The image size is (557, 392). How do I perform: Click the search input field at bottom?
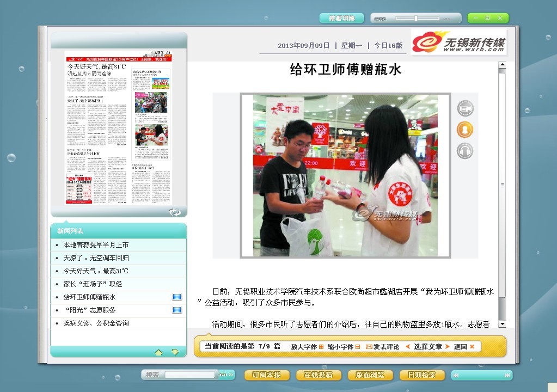coord(190,375)
